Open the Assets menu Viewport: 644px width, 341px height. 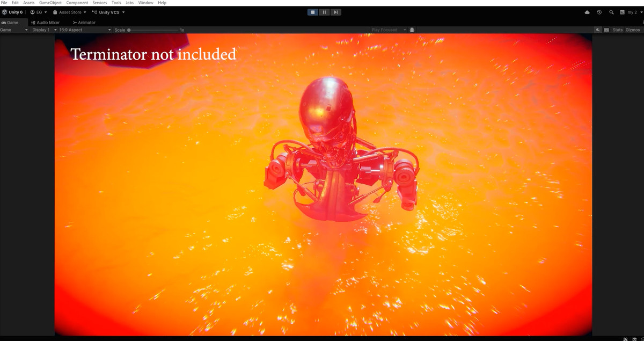28,3
